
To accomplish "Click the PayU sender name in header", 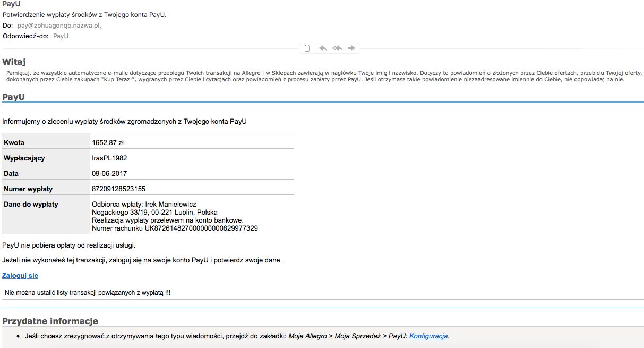I will (12, 4).
